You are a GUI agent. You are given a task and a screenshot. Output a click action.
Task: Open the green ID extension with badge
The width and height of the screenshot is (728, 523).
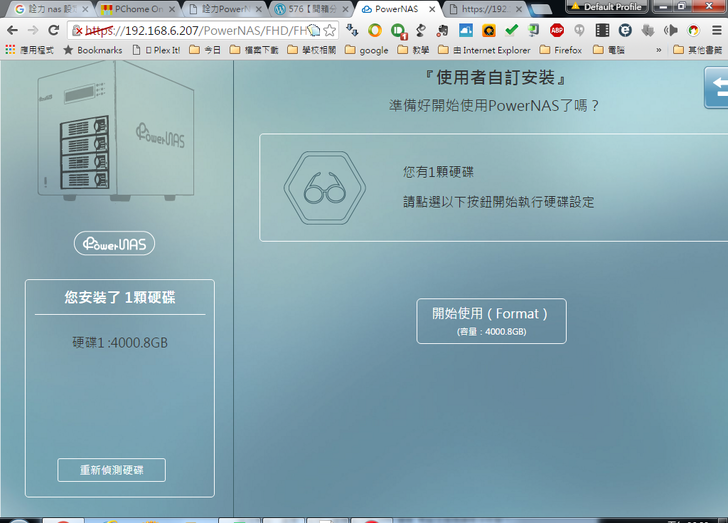point(398,32)
